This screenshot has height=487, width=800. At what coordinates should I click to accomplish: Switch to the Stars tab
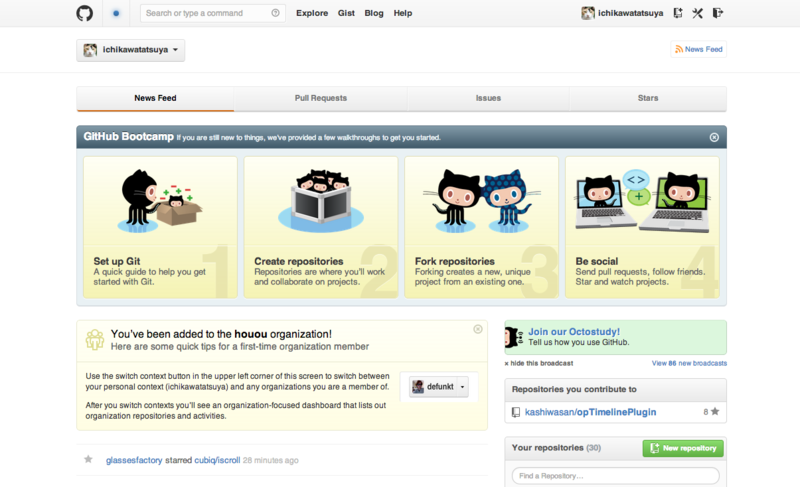click(x=648, y=98)
